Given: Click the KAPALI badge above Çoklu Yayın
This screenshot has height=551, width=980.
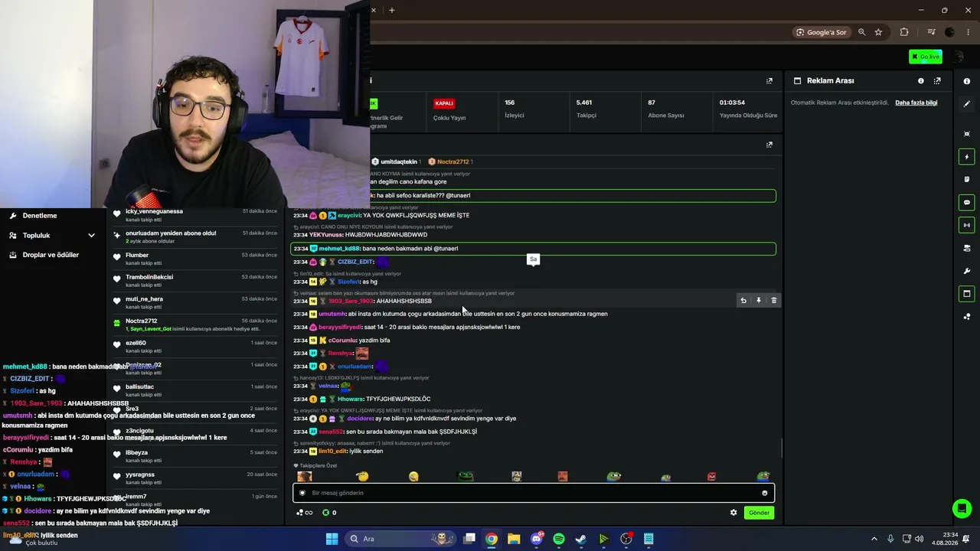Looking at the screenshot, I should (x=444, y=103).
